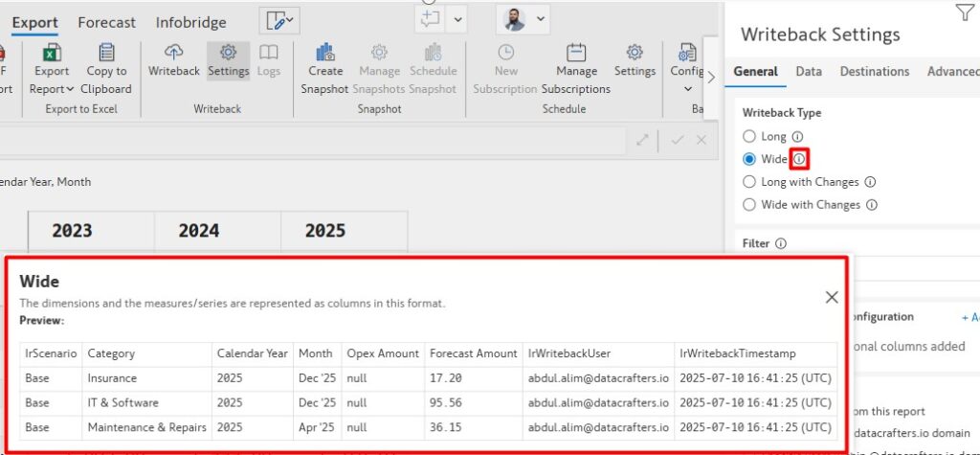The height and width of the screenshot is (455, 980).
Task: Open the Destinations tab in Writeback Settings
Action: coord(874,72)
